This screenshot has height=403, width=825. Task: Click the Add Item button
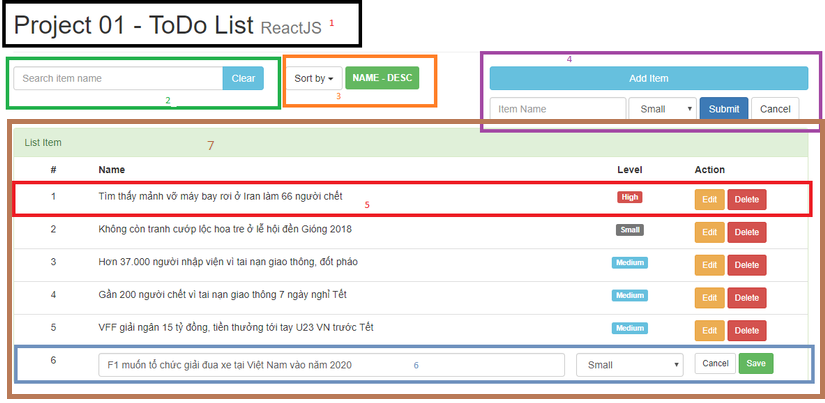pyautogui.click(x=649, y=78)
